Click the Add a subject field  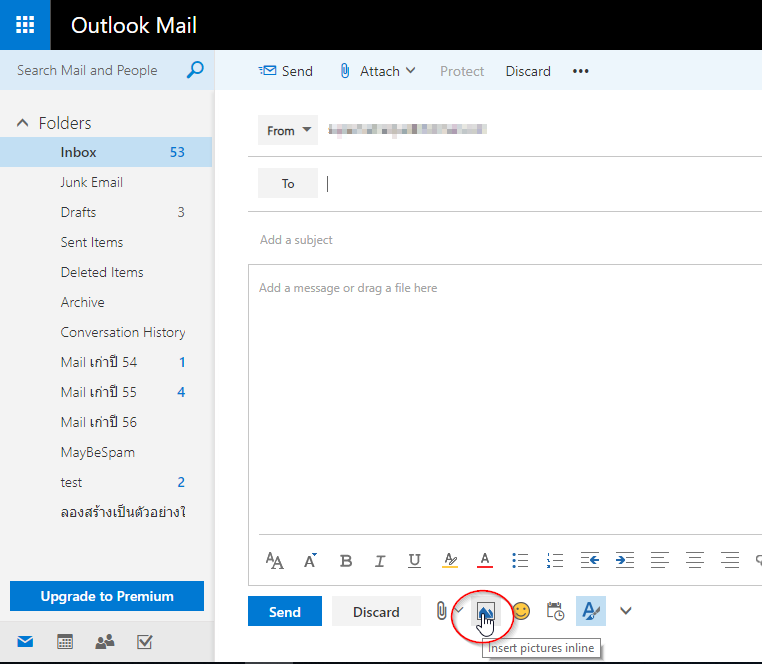click(x=505, y=240)
